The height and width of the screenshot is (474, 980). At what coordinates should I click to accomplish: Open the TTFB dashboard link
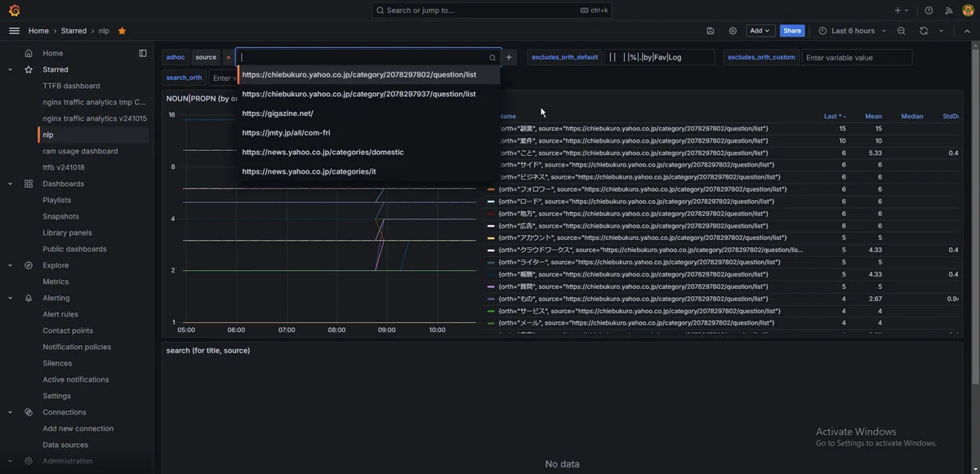71,86
